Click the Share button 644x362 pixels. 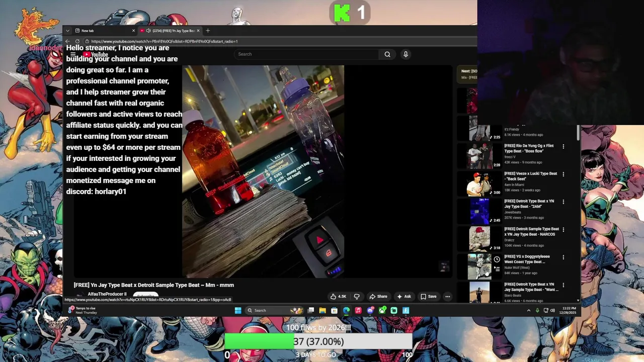coord(378,297)
